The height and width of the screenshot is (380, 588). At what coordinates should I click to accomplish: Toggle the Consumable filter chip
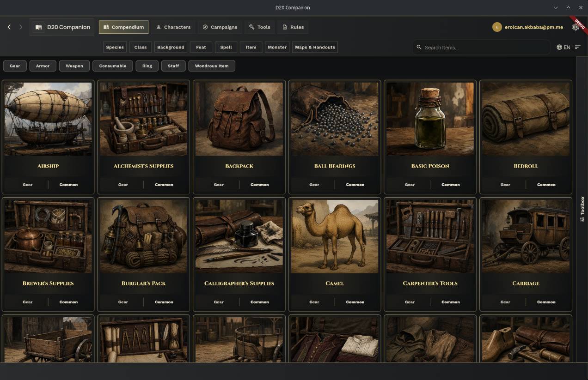click(113, 66)
